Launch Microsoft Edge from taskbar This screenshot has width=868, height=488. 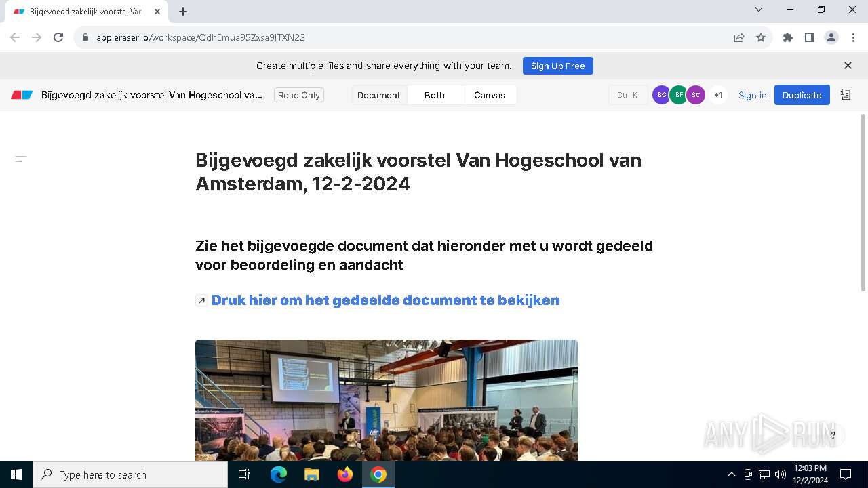click(279, 474)
